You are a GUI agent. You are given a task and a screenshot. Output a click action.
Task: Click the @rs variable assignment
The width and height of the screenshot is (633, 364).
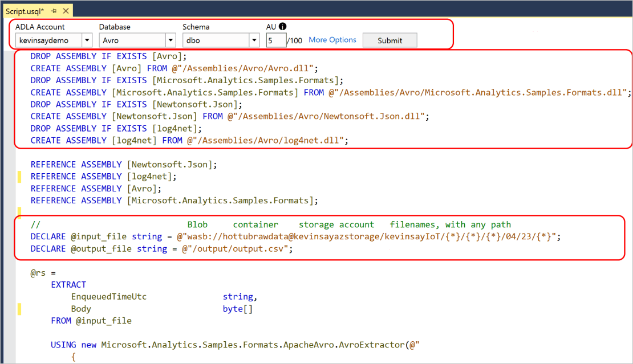pyautogui.click(x=37, y=272)
